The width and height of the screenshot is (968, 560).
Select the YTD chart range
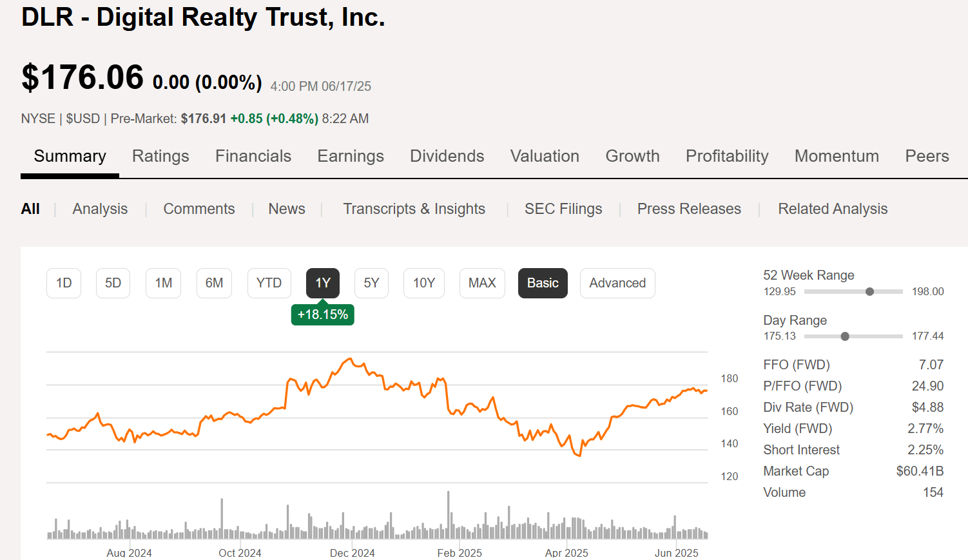pyautogui.click(x=269, y=283)
